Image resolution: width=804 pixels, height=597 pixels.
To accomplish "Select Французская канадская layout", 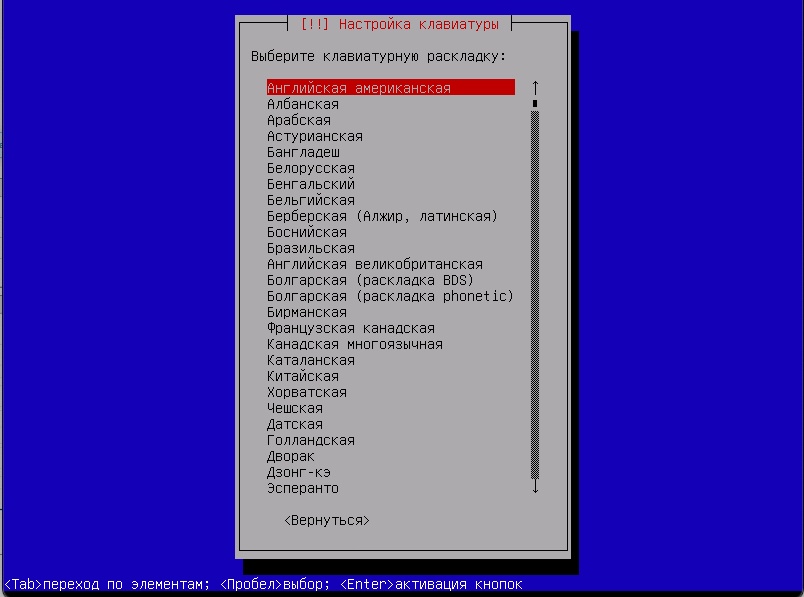I will [351, 328].
